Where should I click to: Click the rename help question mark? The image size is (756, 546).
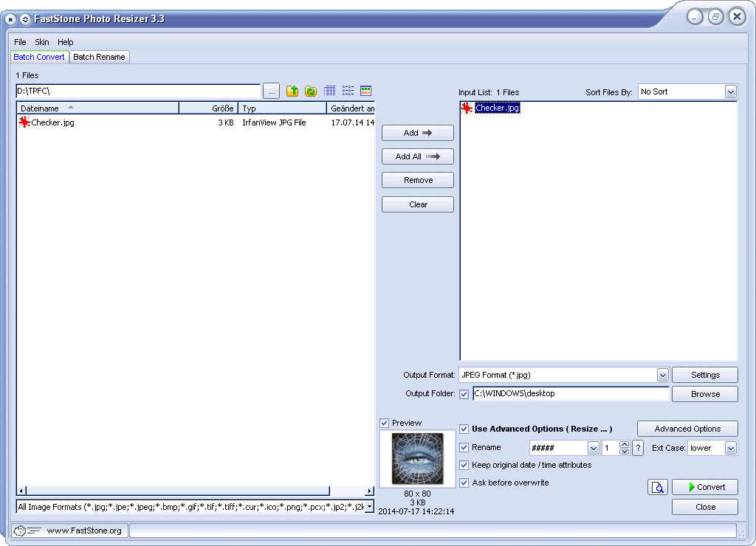638,448
